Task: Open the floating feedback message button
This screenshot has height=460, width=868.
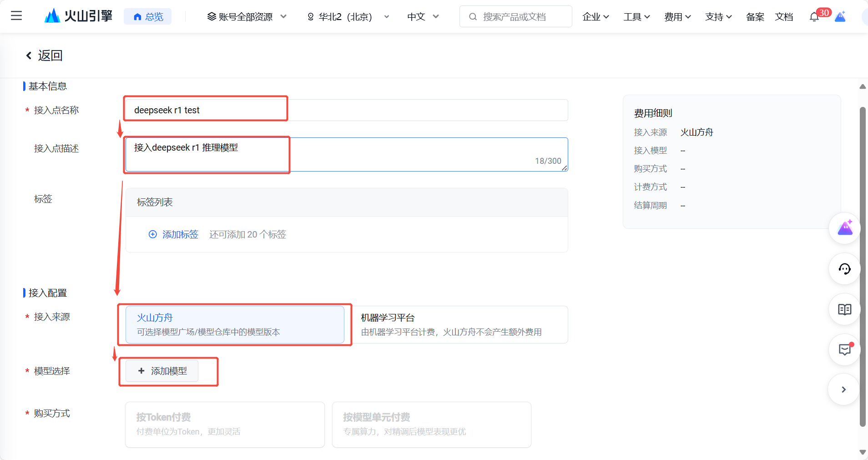Action: click(x=845, y=349)
